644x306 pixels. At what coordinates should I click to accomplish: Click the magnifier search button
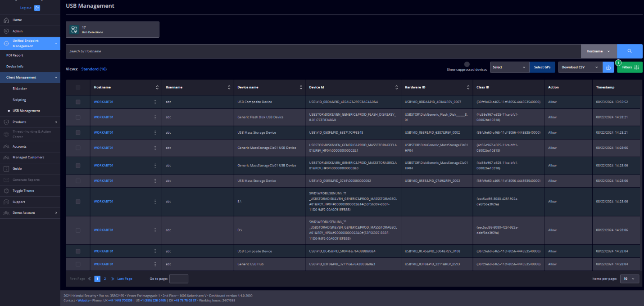tap(630, 51)
